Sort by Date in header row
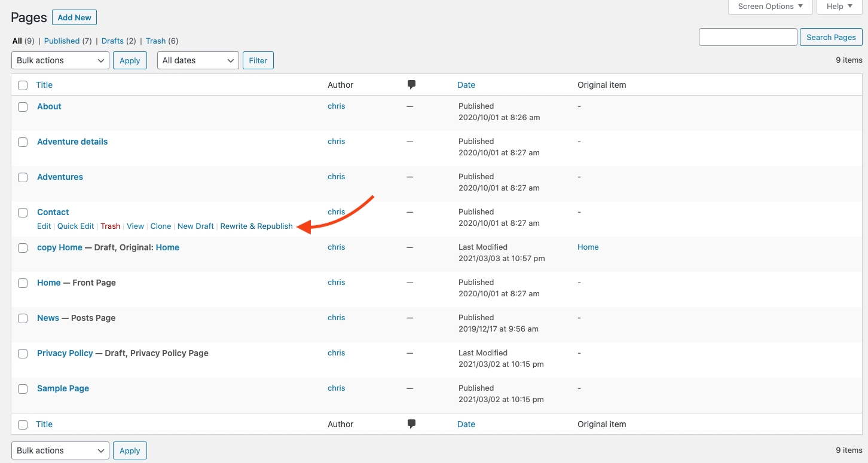This screenshot has width=868, height=463. 466,85
